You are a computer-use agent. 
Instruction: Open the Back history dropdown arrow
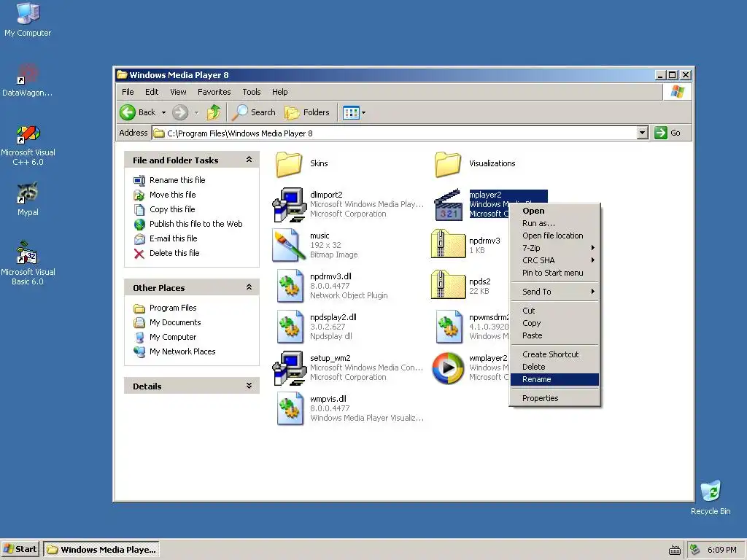pyautogui.click(x=163, y=113)
